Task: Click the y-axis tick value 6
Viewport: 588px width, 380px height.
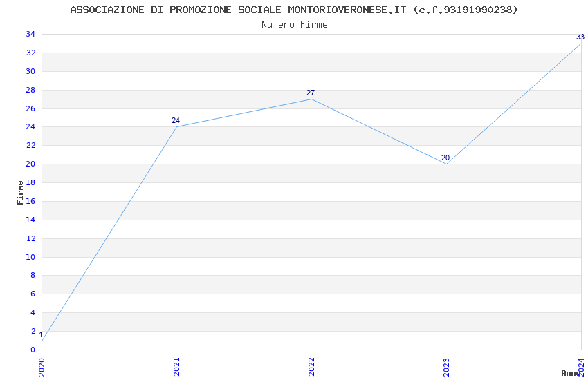Action: [33, 294]
